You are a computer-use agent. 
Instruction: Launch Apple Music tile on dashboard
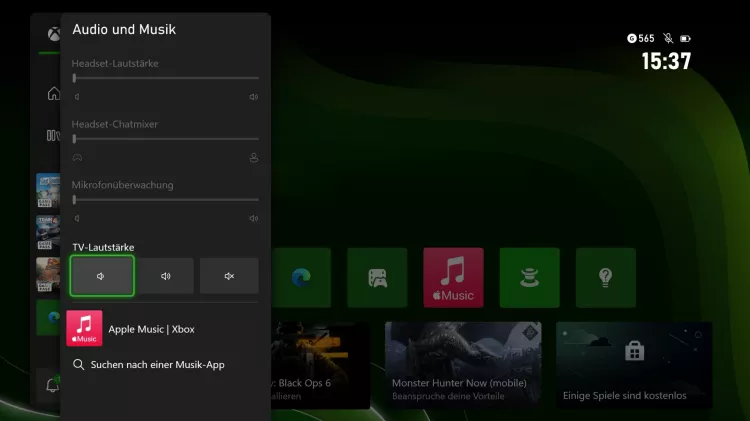pos(453,277)
